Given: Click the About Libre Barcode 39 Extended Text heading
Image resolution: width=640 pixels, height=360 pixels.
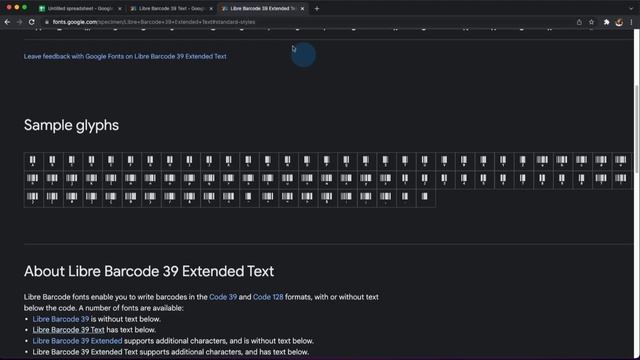Looking at the screenshot, I should click(x=149, y=271).
